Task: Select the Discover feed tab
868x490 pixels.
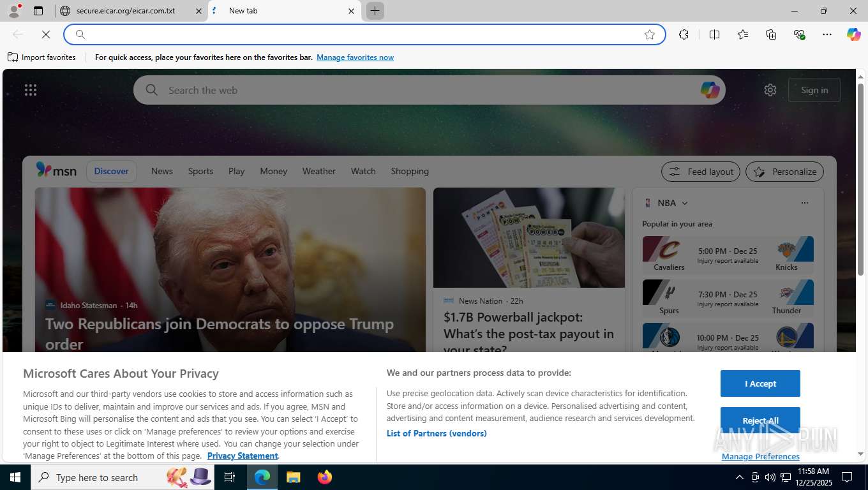Action: [111, 171]
